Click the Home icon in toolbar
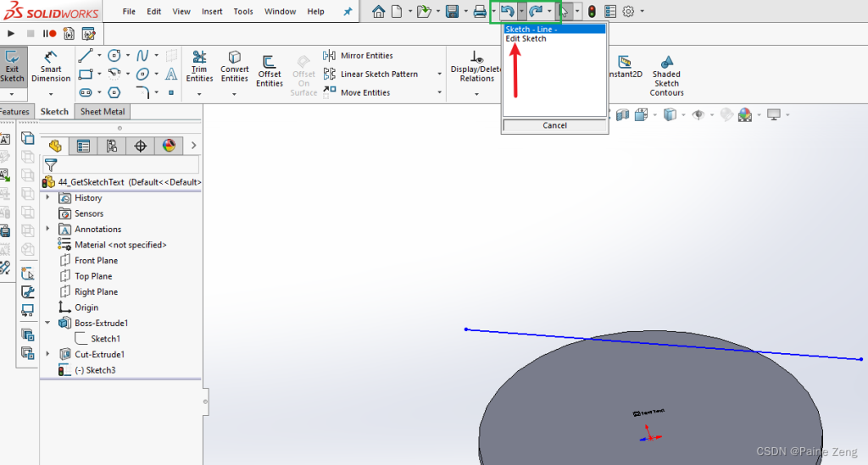The width and height of the screenshot is (868, 465). pos(378,11)
